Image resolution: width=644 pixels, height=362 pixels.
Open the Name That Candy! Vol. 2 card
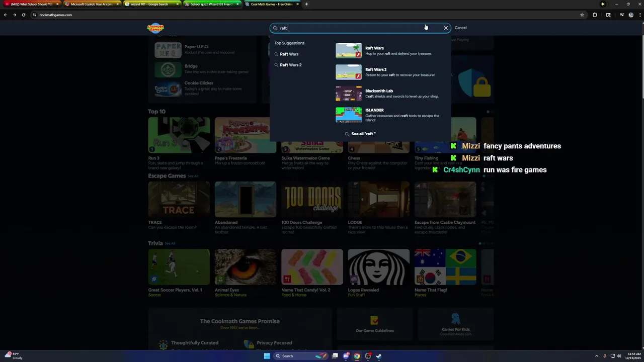312,267
